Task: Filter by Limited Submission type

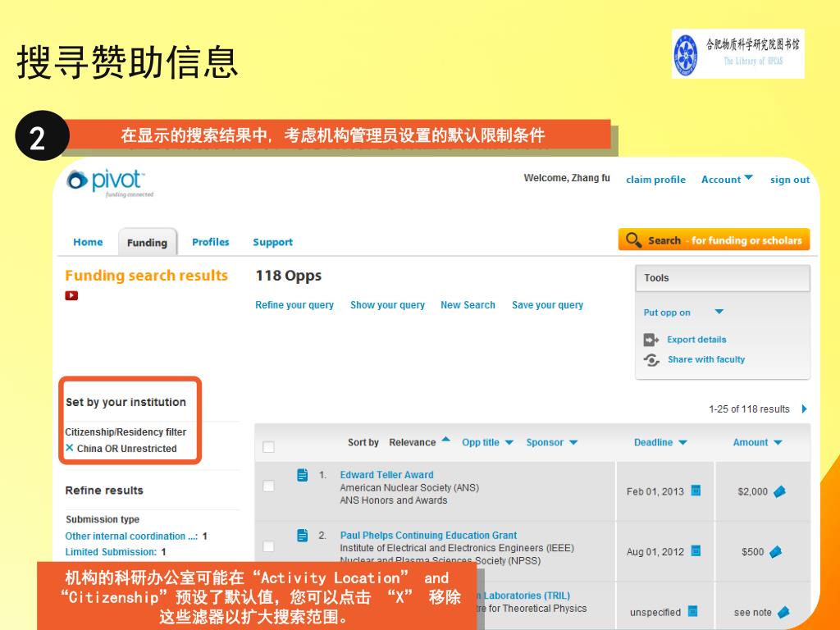Action: pyautogui.click(x=111, y=552)
